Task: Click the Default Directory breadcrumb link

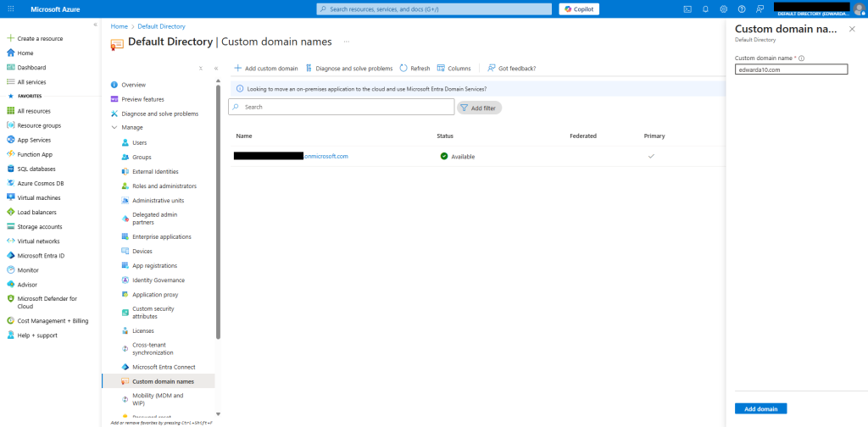Action: pyautogui.click(x=161, y=26)
